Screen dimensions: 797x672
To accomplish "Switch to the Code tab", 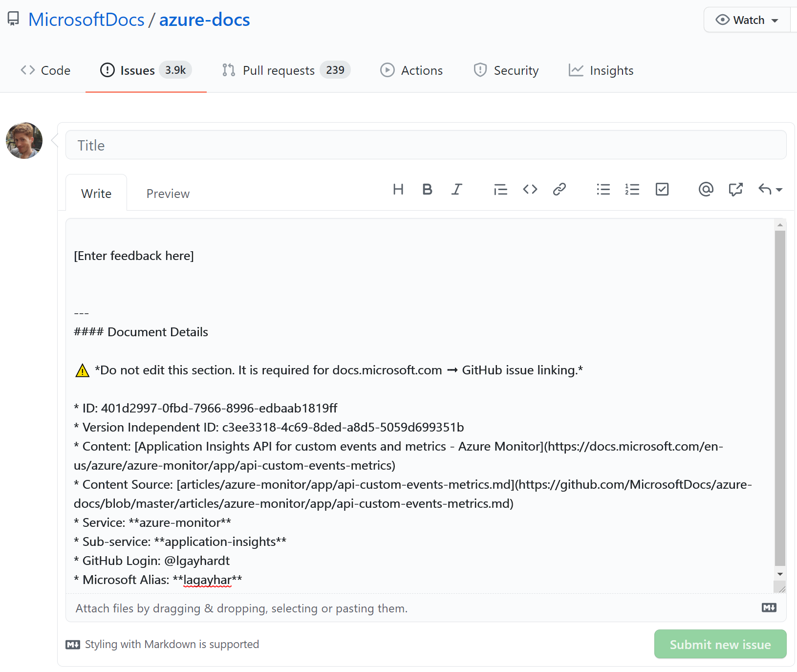I will pos(45,70).
